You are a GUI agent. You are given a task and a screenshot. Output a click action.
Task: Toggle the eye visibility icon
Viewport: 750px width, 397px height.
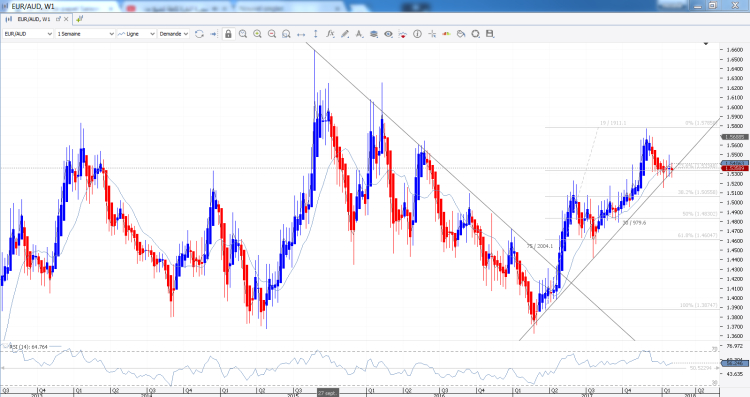coord(388,34)
